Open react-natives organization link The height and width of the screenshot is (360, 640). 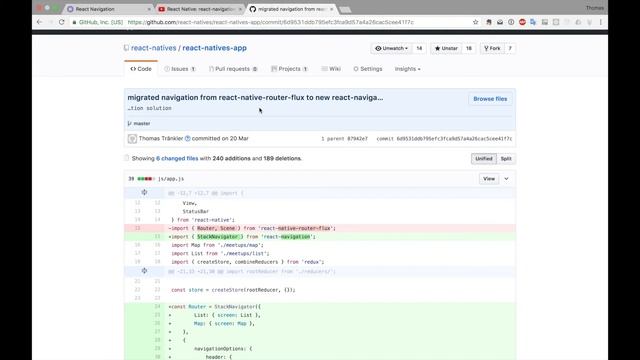(x=153, y=48)
